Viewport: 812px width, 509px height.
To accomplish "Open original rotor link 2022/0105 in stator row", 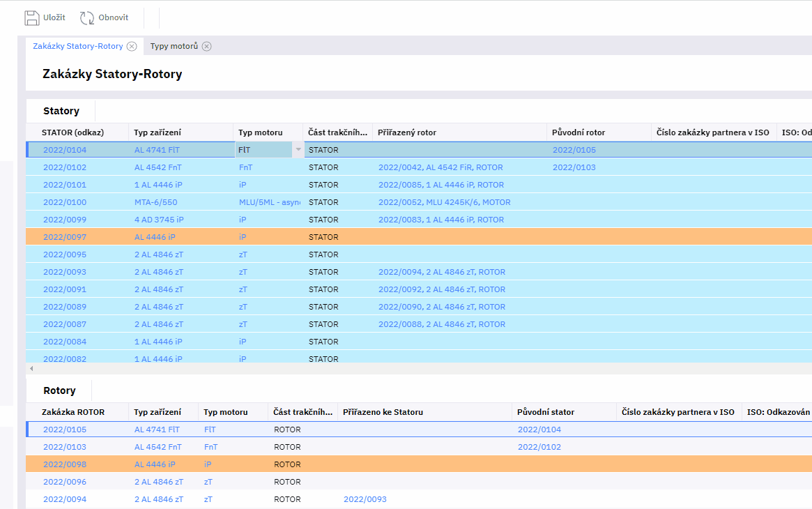I will [x=574, y=150].
